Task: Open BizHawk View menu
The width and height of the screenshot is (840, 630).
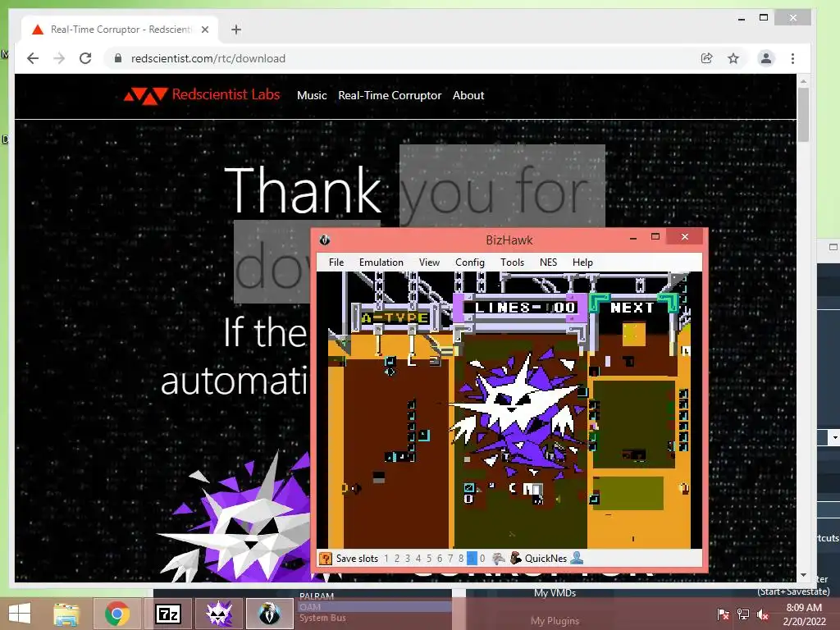Action: (x=429, y=262)
